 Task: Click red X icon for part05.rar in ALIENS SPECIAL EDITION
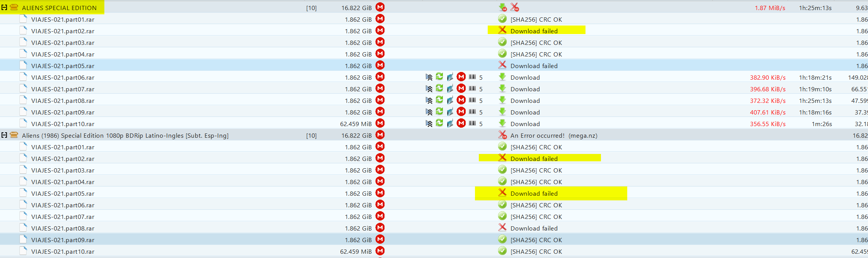pos(502,65)
